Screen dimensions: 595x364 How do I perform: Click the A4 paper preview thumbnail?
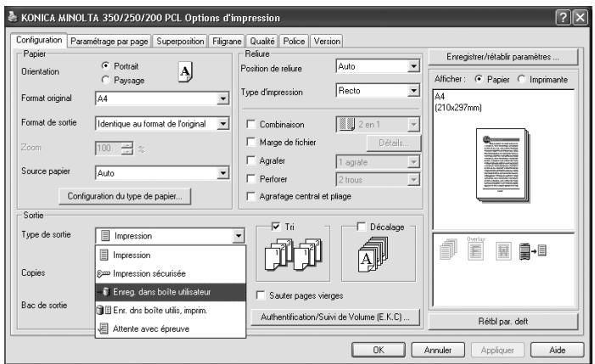coord(502,165)
